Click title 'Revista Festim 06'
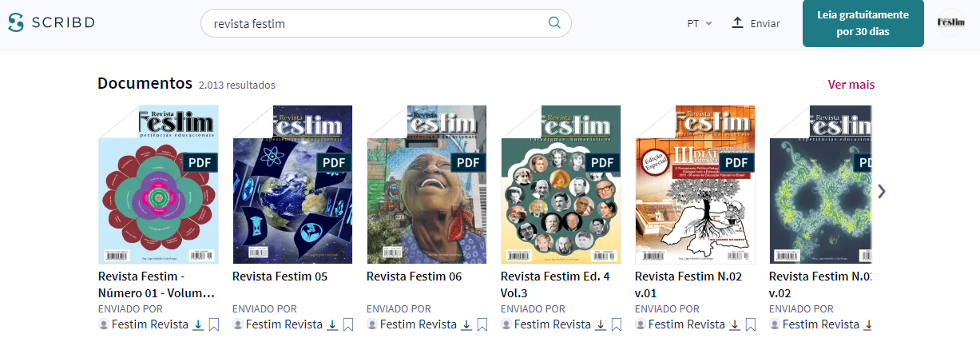This screenshot has height=354, width=980. [x=415, y=276]
